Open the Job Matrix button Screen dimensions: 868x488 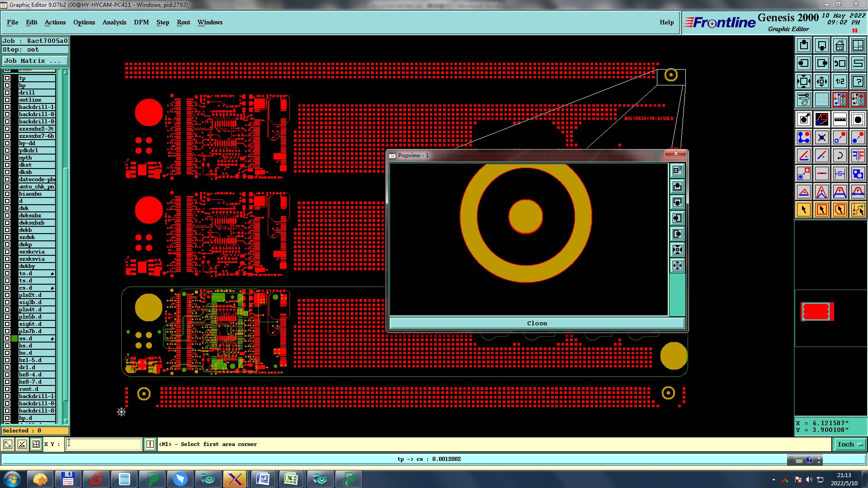(35, 61)
